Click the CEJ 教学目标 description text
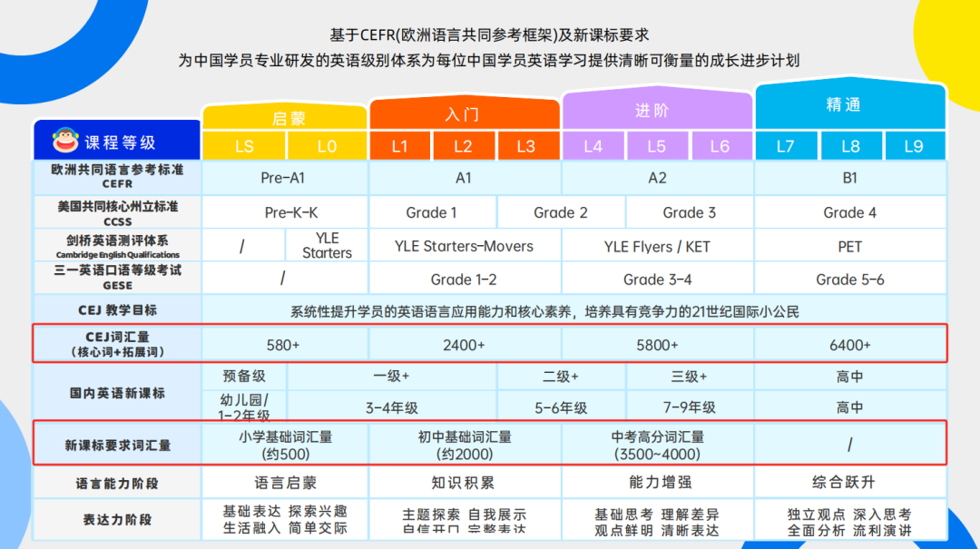The image size is (980, 549). click(x=544, y=311)
